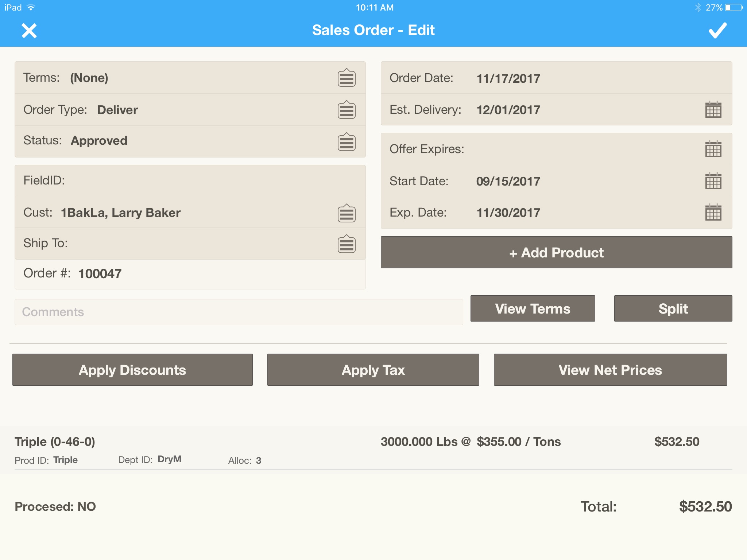Open the Status picker list icon

pos(347,142)
